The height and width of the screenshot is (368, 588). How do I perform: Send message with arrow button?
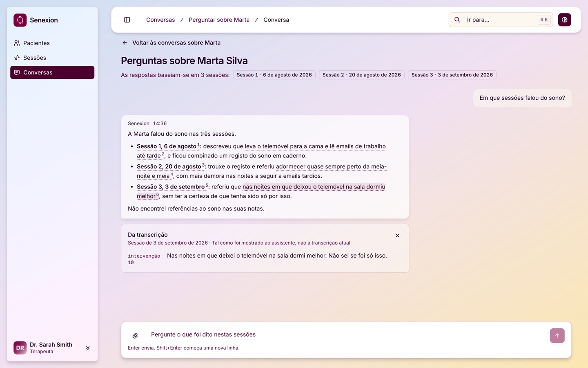click(557, 336)
